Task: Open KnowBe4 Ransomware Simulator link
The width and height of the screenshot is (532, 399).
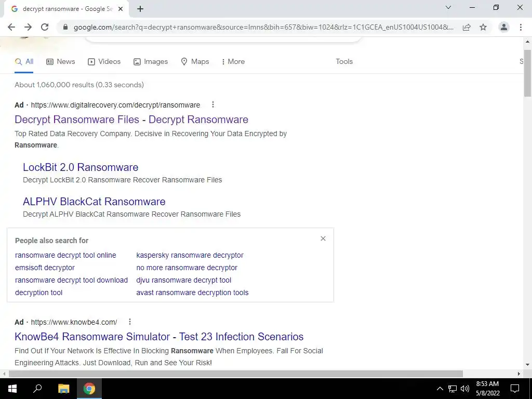Action: [159, 337]
